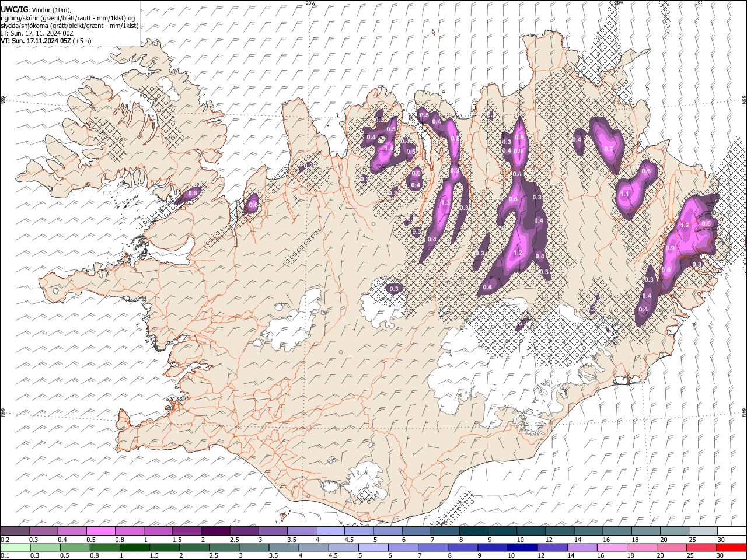Click the '20W' longitude label on the top edge
This screenshot has height=560, width=747.
click(x=310, y=3)
